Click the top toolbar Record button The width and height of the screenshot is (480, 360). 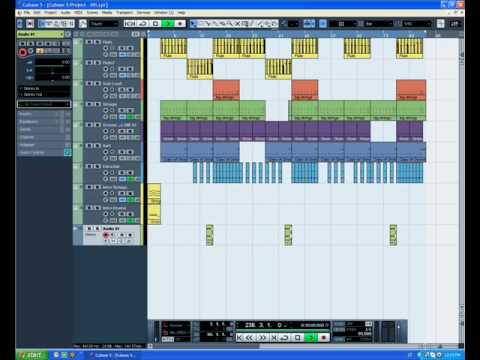pos(180,24)
